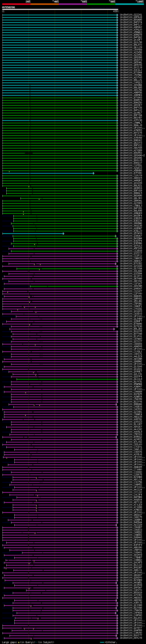
Task: Select label UniRef100_Q650W1
Action: [x=131, y=63]
